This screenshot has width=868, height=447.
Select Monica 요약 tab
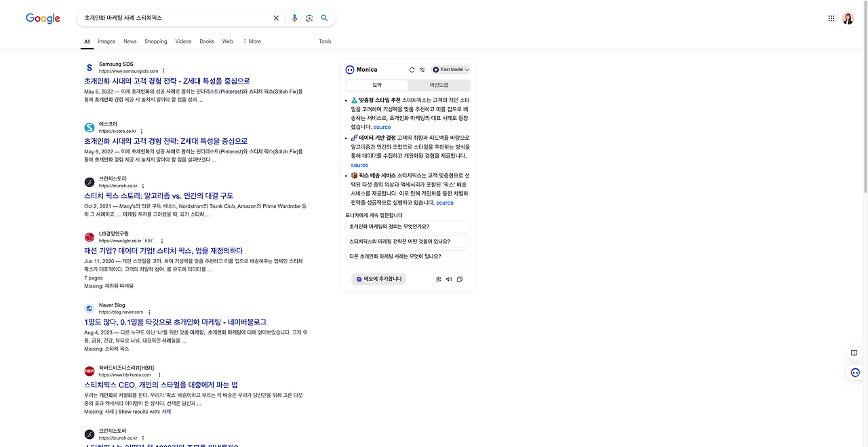(377, 85)
